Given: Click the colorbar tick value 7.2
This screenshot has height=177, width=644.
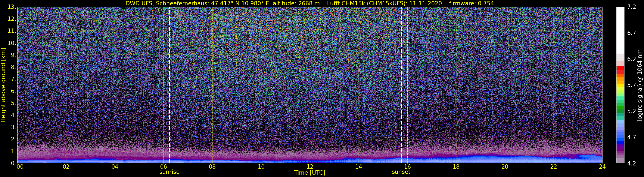Looking at the screenshot, I should [632, 7].
